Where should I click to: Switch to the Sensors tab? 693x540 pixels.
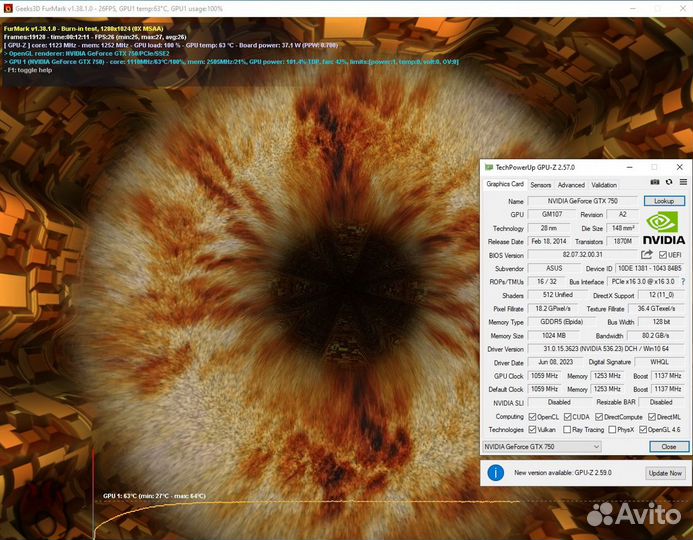tap(540, 184)
